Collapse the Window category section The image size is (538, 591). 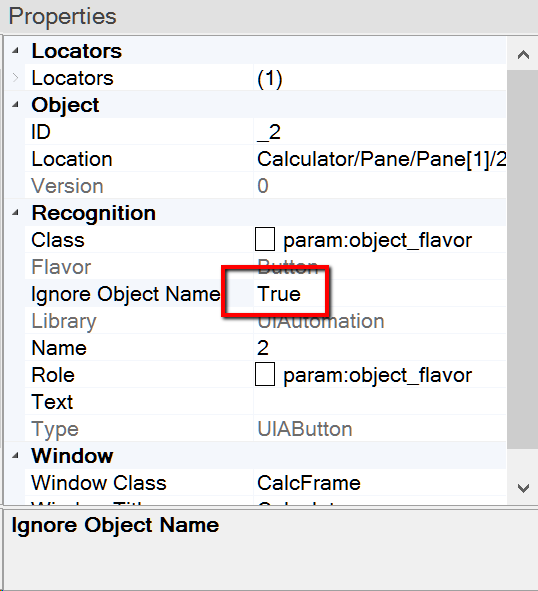pyautogui.click(x=15, y=455)
